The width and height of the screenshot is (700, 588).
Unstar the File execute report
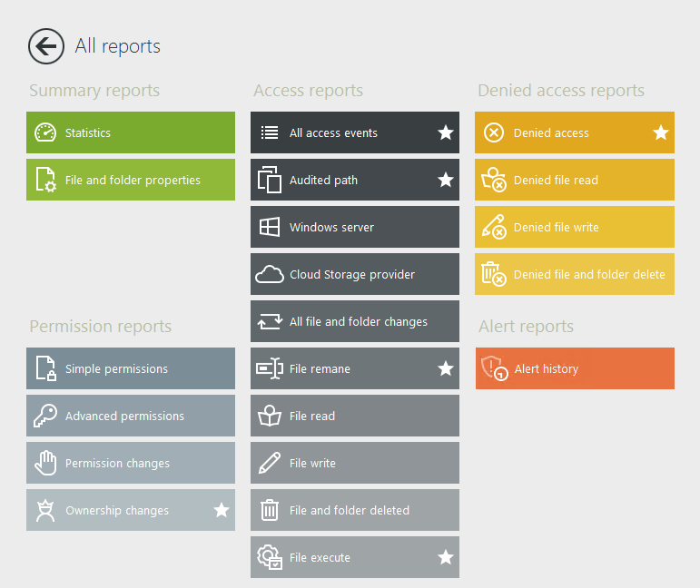pos(446,557)
